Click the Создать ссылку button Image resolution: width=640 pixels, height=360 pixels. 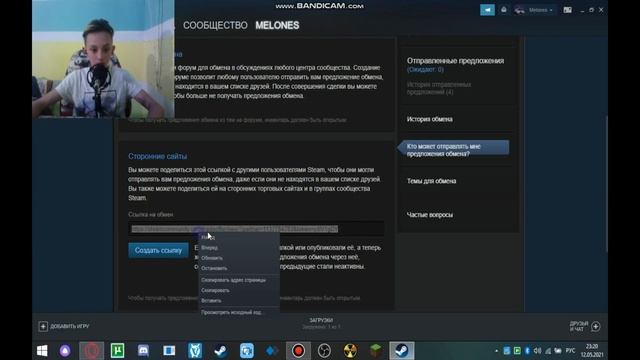(158, 250)
